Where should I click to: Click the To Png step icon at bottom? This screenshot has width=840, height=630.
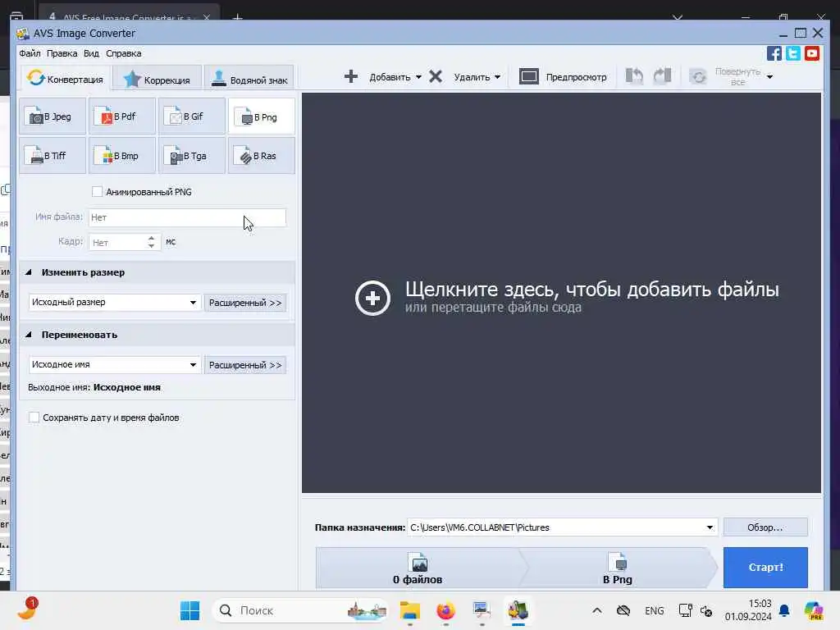point(618,563)
